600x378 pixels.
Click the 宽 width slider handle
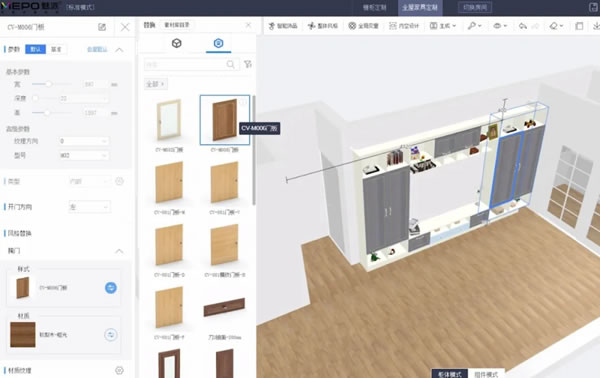pyautogui.click(x=49, y=84)
